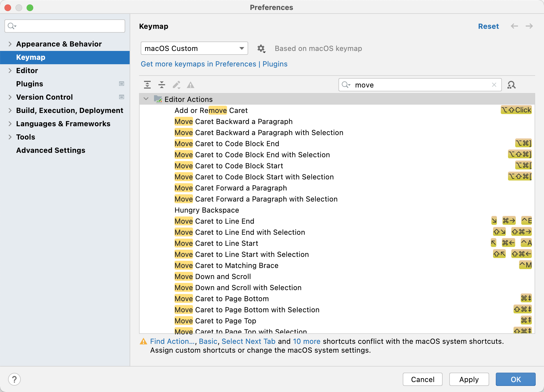
Task: Open the Advanced Settings section
Action: (51, 150)
